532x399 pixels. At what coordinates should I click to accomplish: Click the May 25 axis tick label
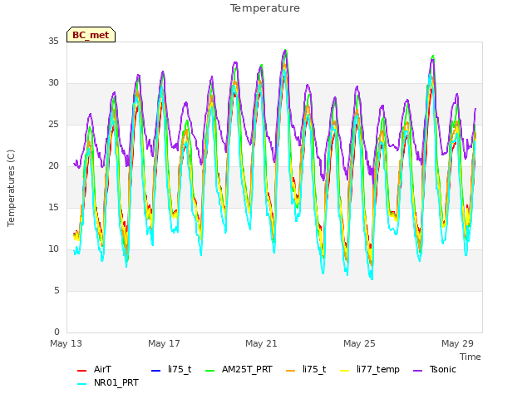(x=359, y=343)
